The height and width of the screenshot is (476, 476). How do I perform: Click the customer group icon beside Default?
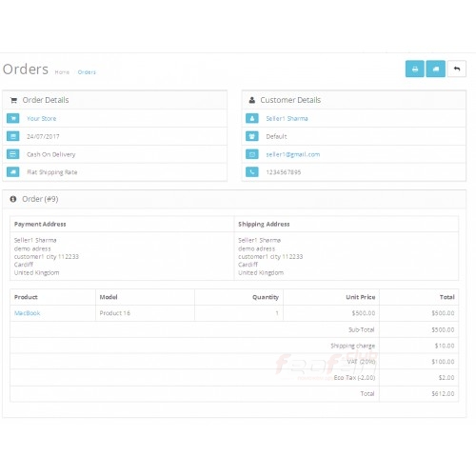[x=252, y=136]
